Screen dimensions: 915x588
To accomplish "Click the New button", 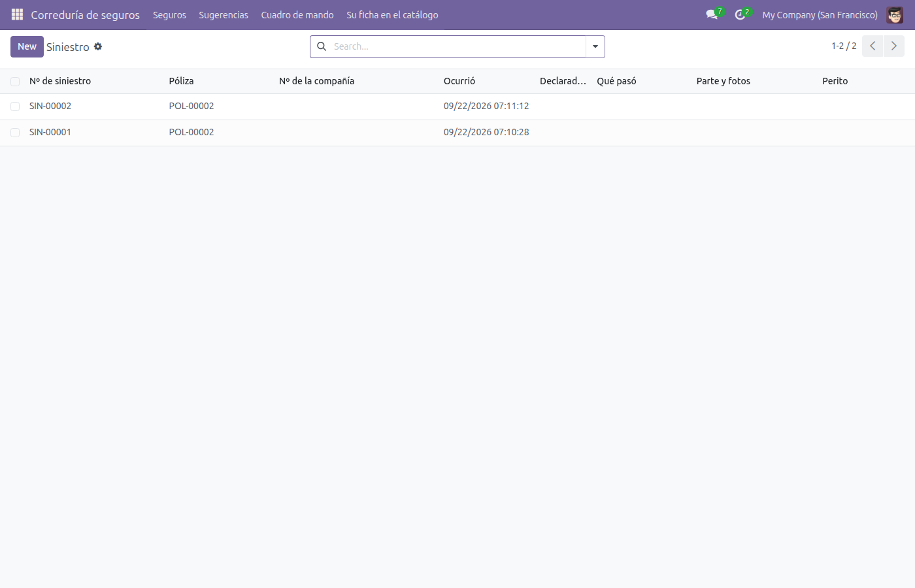I will point(27,46).
